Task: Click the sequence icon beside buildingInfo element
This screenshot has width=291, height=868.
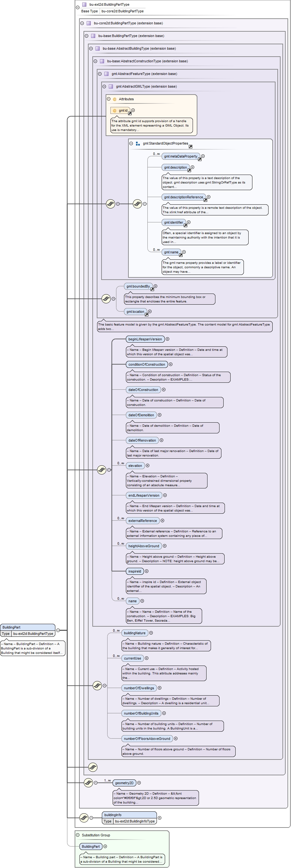Action: point(84,817)
